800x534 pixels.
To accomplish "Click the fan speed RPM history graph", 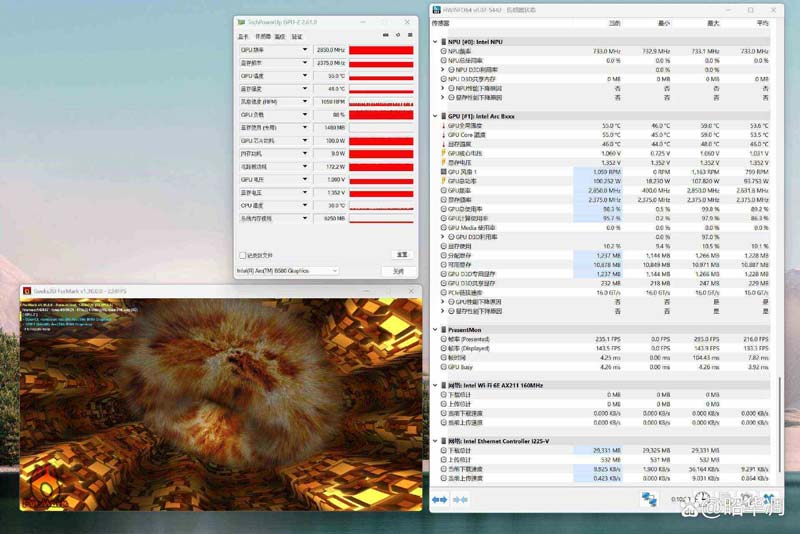I will (381, 102).
